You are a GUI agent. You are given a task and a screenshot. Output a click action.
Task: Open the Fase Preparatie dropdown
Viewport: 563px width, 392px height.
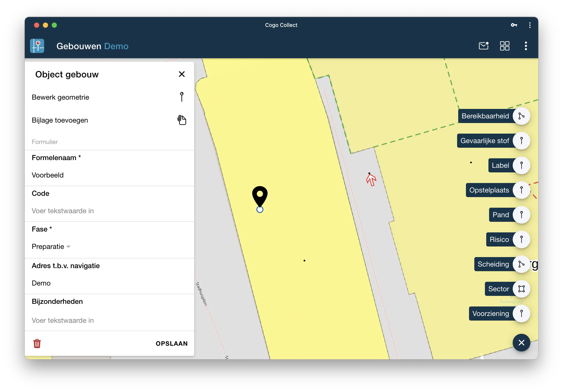[x=51, y=247]
